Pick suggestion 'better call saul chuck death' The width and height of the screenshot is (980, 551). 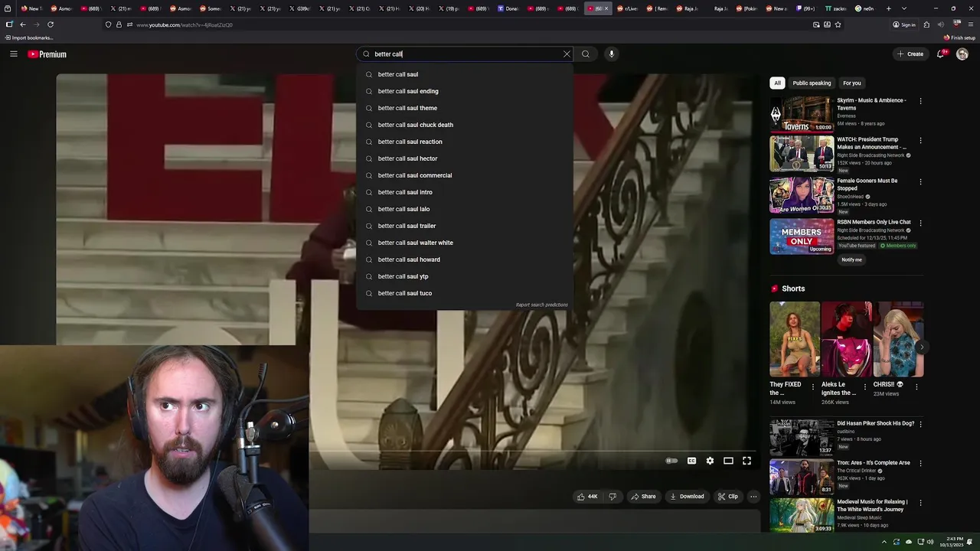(465, 125)
